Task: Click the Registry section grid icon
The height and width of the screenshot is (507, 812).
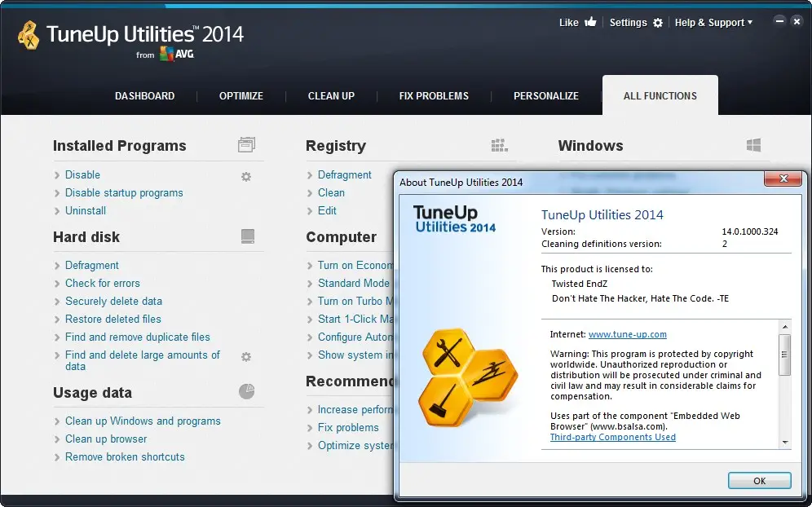Action: coord(499,145)
